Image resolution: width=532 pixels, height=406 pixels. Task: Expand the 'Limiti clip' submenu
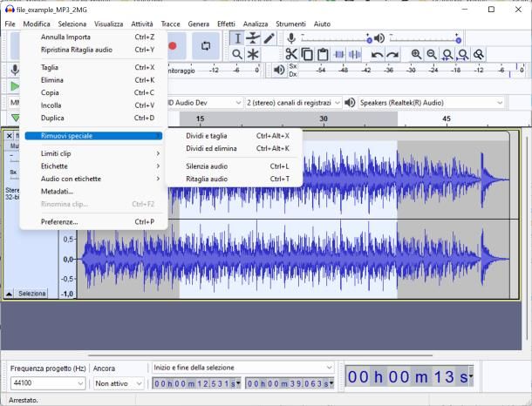[x=93, y=153]
